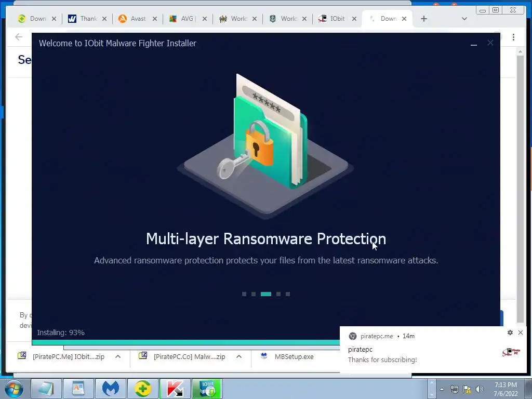The image size is (532, 399).
Task: Switch to the IObit tab
Action: [333, 19]
